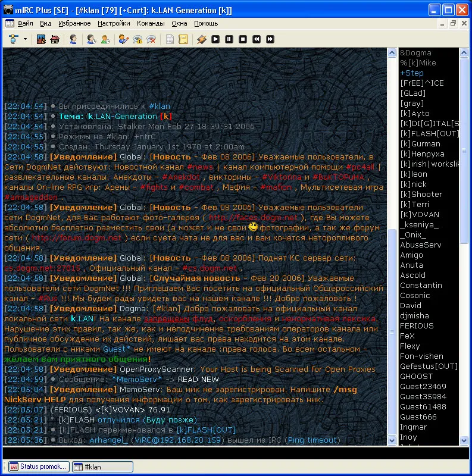Open the Настройки menu
Image resolution: width=472 pixels, height=476 pixels.
(x=114, y=23)
